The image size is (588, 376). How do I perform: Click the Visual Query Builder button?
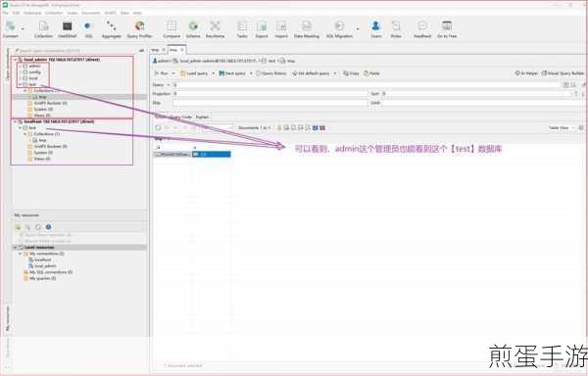pos(563,73)
